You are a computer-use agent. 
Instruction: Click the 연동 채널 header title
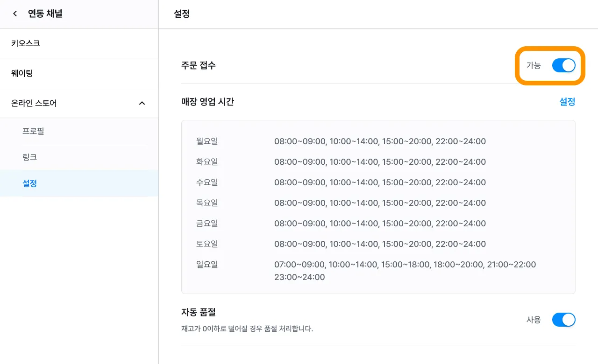[45, 14]
